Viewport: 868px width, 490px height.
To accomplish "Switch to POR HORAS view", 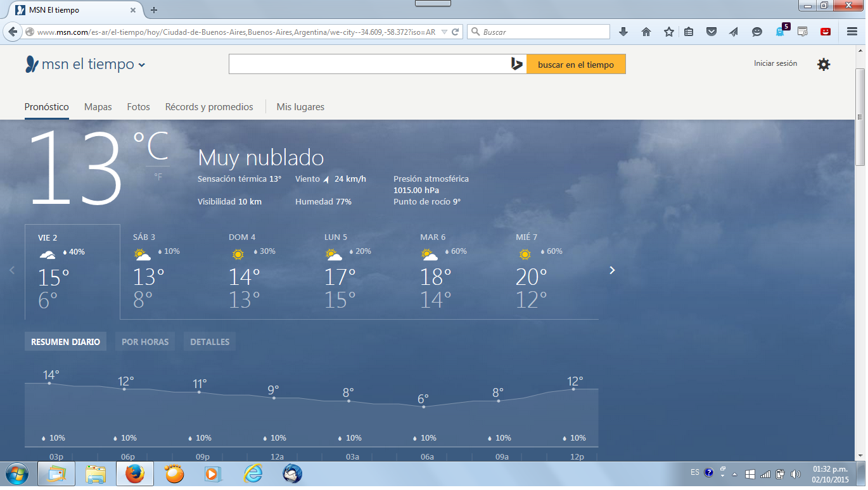I will (145, 342).
